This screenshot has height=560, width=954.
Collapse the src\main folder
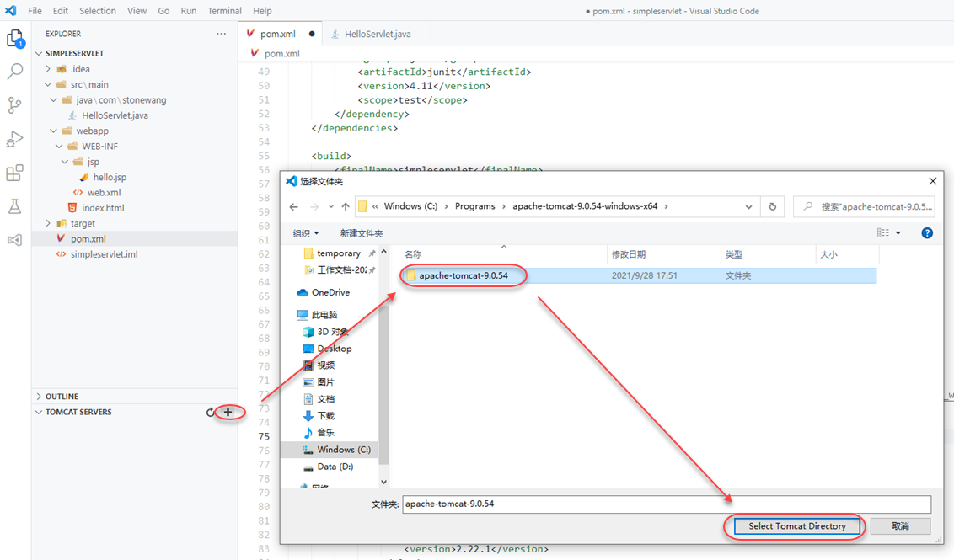coord(48,84)
